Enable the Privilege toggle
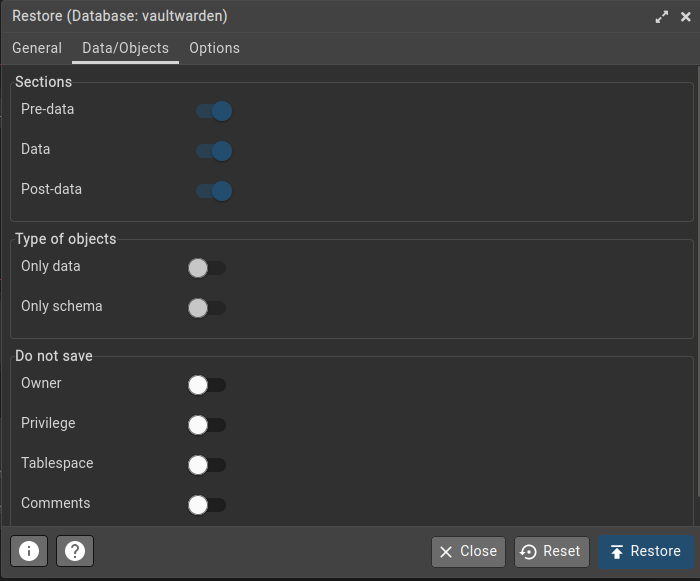700x581 pixels. pos(207,425)
